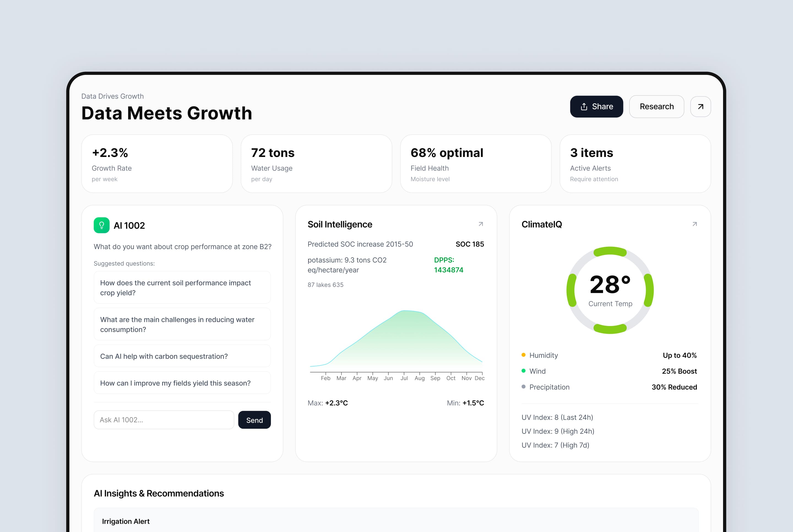Select the gray Precipitation indicator dot

tap(523, 387)
